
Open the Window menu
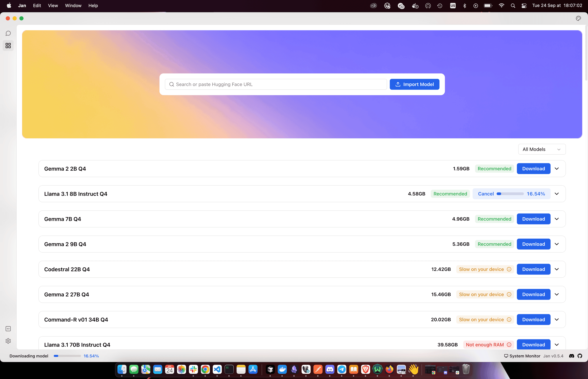pyautogui.click(x=73, y=5)
